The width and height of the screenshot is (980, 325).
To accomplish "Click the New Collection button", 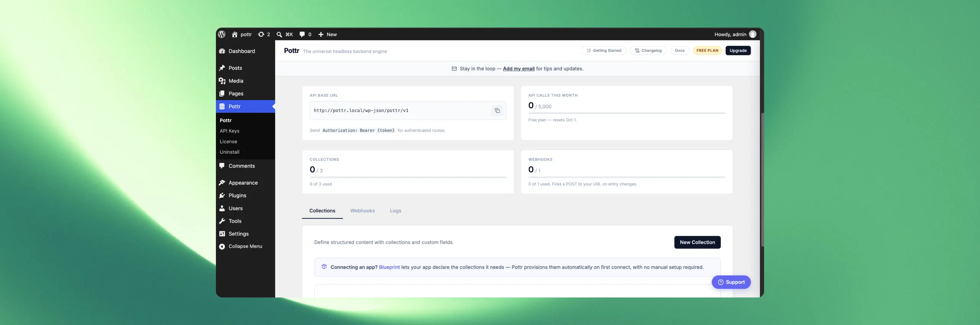I will (697, 242).
